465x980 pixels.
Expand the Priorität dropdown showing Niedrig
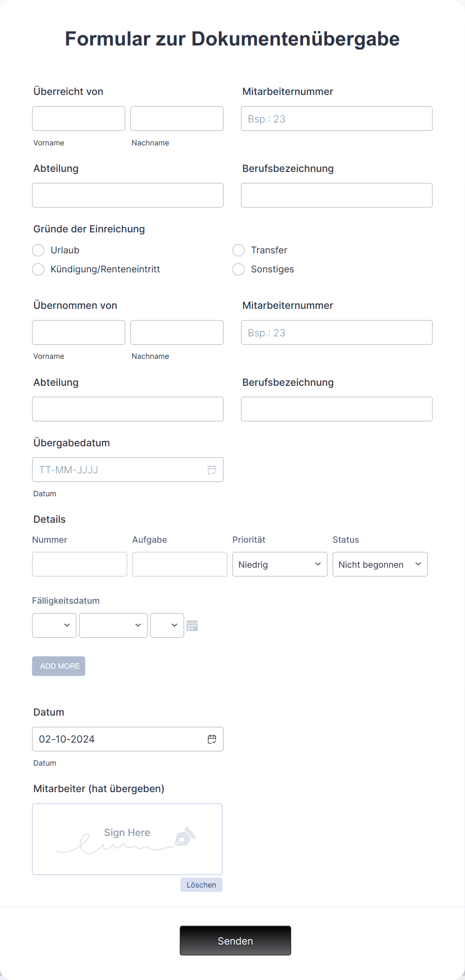pyautogui.click(x=279, y=564)
